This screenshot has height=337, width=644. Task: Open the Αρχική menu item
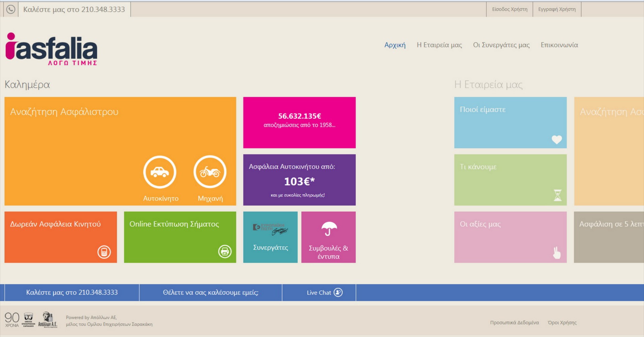click(395, 45)
